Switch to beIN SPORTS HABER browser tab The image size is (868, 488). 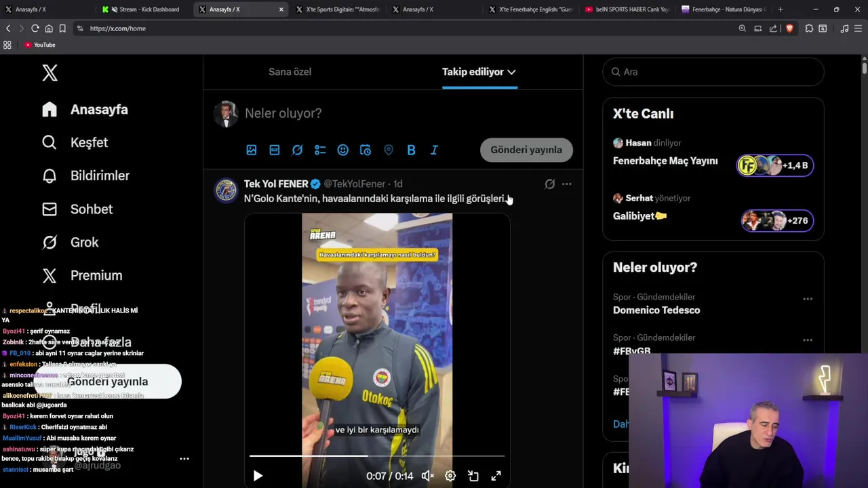[627, 9]
